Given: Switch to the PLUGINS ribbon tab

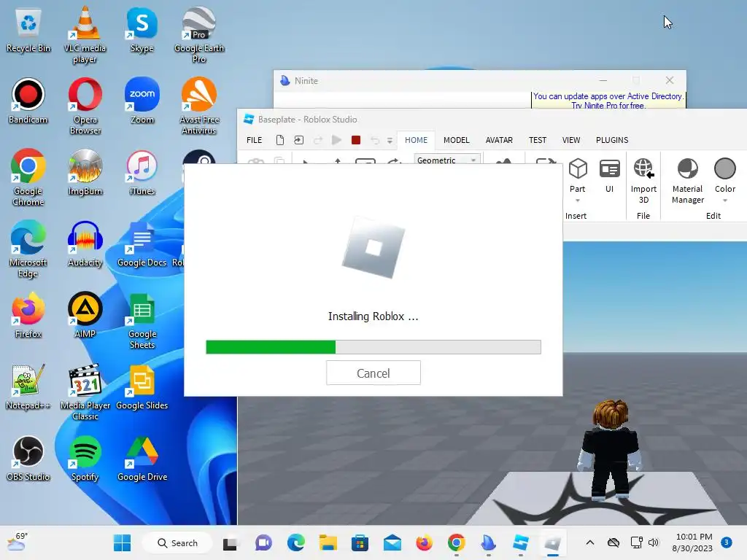Looking at the screenshot, I should (x=612, y=140).
